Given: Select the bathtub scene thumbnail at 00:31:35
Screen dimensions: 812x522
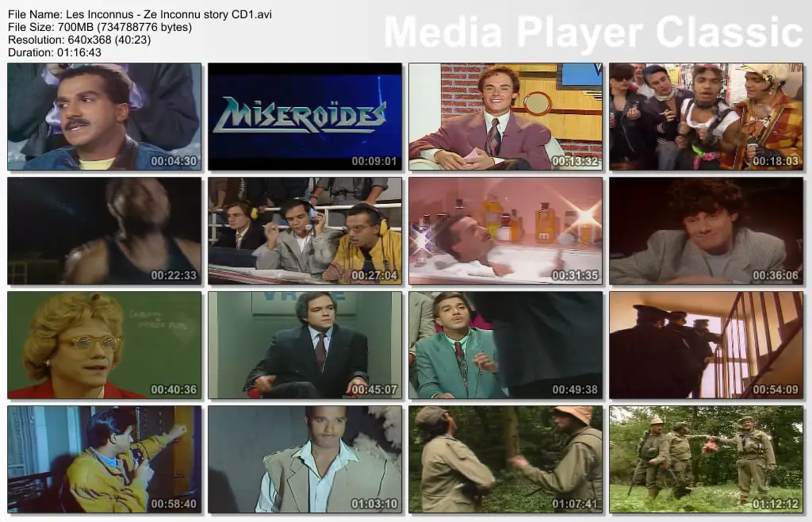Looking at the screenshot, I should pyautogui.click(x=505, y=231).
